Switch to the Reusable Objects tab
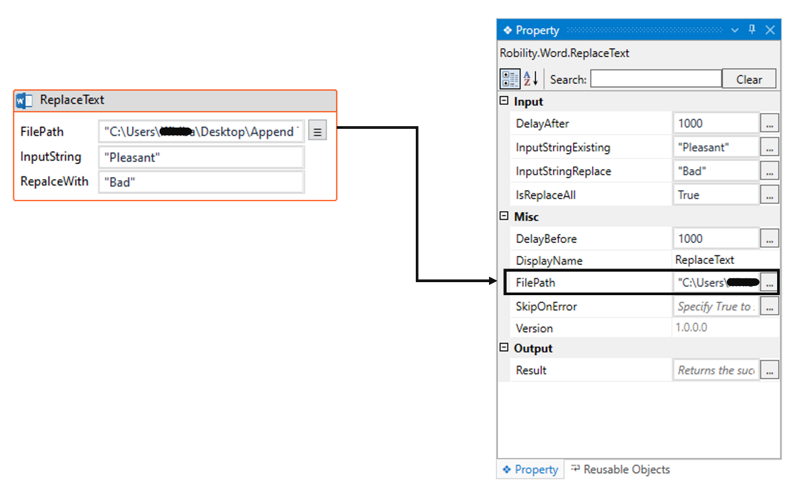 (x=620, y=469)
